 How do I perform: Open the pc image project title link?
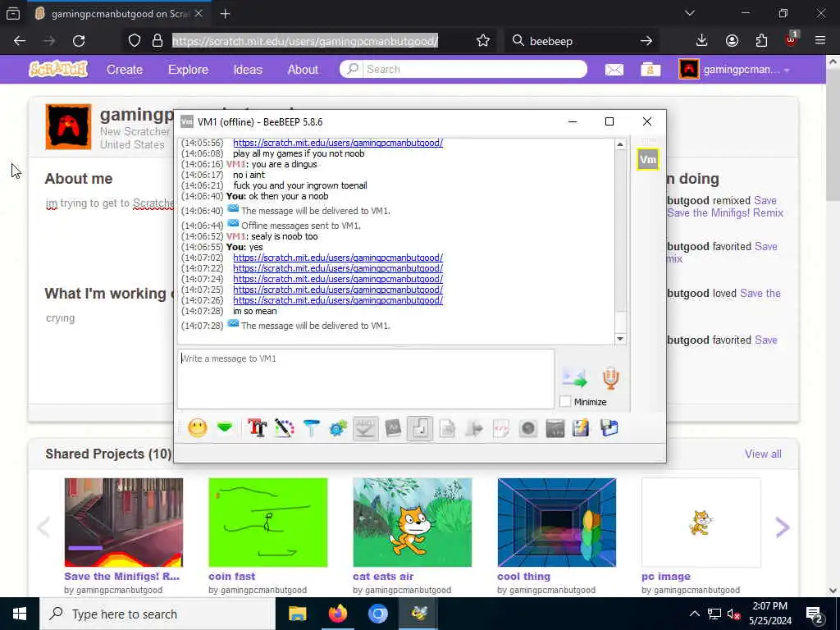[x=666, y=577]
